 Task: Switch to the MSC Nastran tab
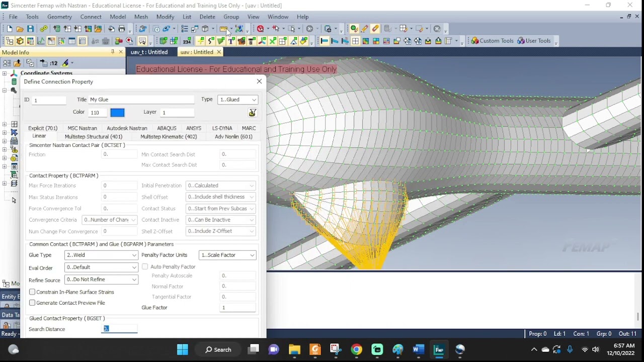pyautogui.click(x=82, y=128)
